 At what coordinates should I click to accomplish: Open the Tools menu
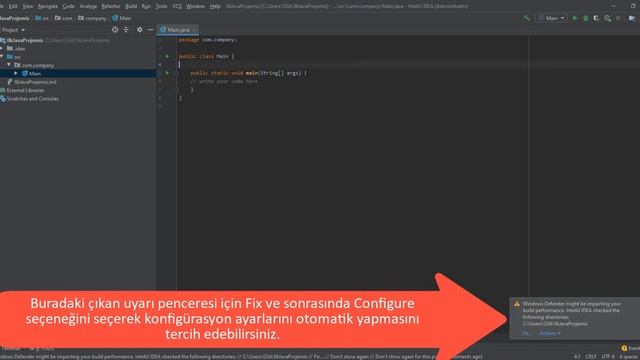[x=162, y=6]
